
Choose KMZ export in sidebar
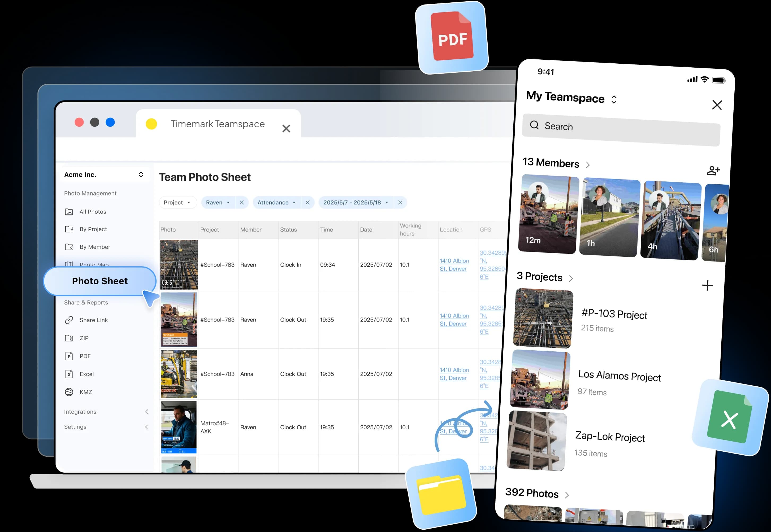[x=78, y=392]
